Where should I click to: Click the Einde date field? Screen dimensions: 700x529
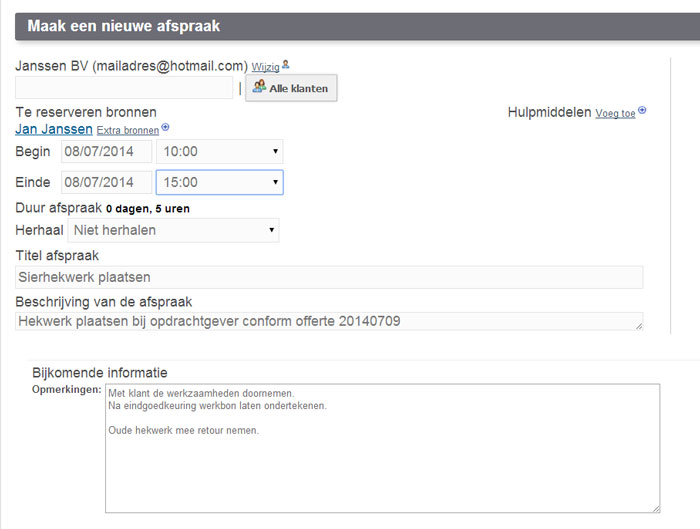point(107,182)
